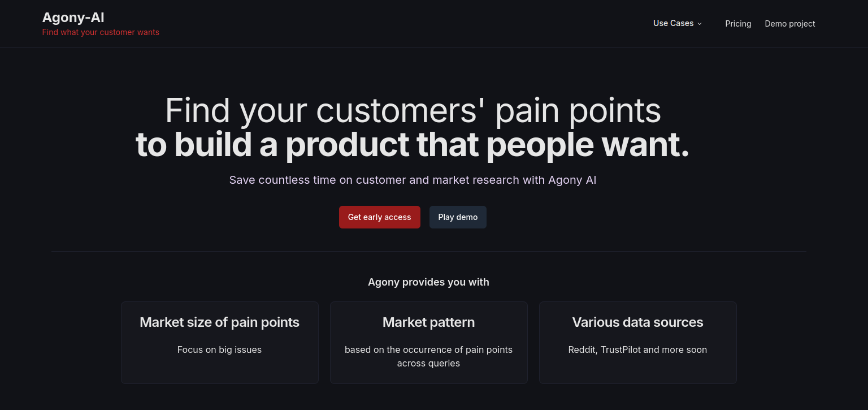Click the Market size of pain points heading

[219, 322]
